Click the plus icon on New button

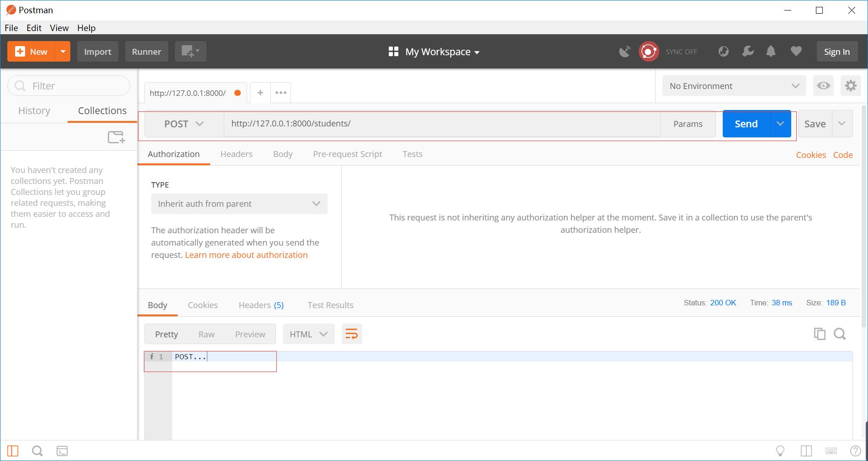coord(20,52)
